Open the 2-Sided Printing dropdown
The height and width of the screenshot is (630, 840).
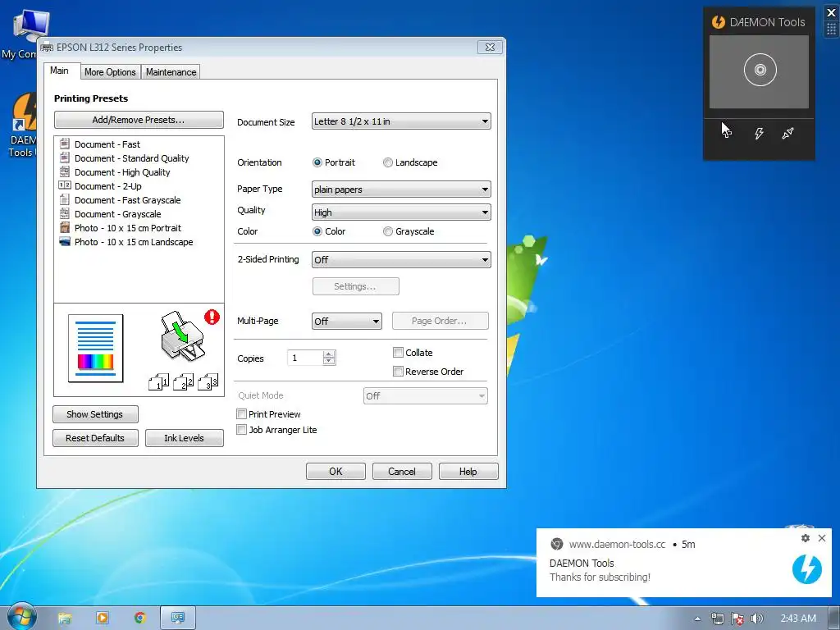401,260
